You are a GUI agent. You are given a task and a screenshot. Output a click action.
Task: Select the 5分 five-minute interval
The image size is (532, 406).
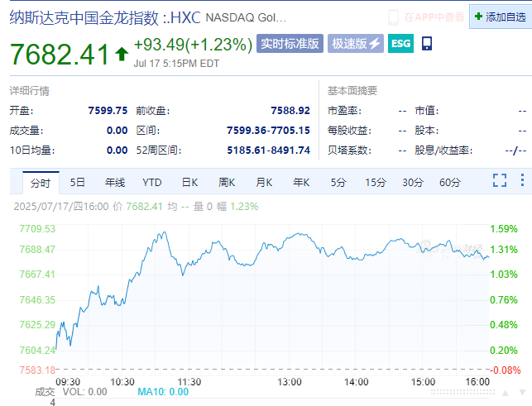coord(338,182)
